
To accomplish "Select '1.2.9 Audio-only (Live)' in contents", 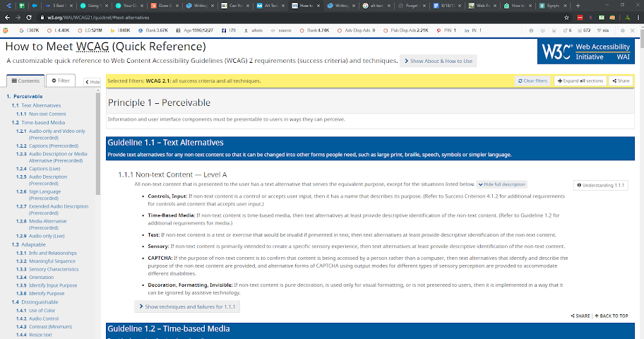I will (40, 237).
